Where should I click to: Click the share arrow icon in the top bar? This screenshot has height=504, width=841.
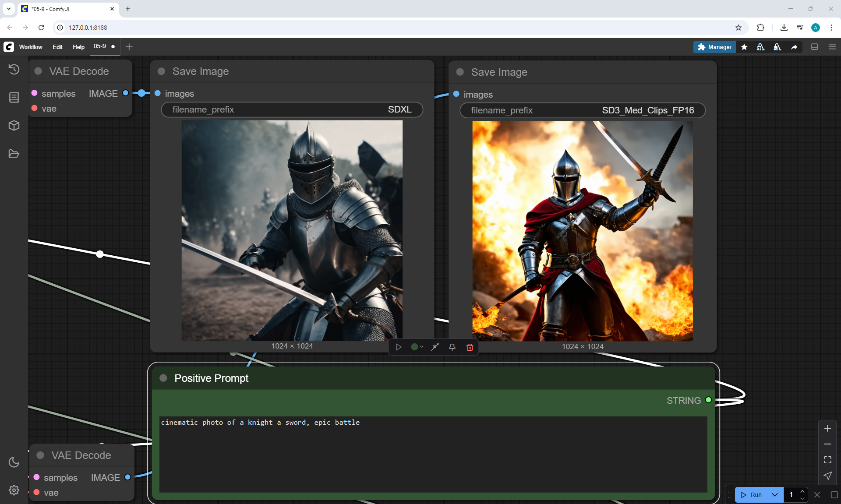794,47
